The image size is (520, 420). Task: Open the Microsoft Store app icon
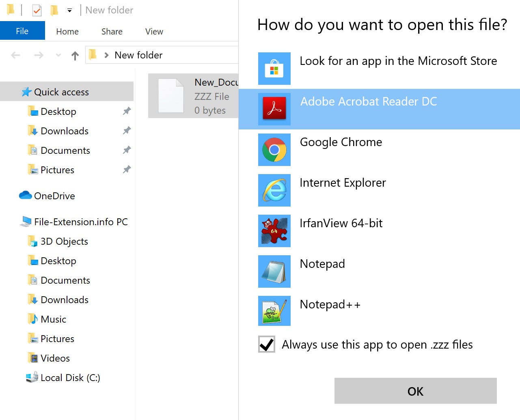coord(274,69)
